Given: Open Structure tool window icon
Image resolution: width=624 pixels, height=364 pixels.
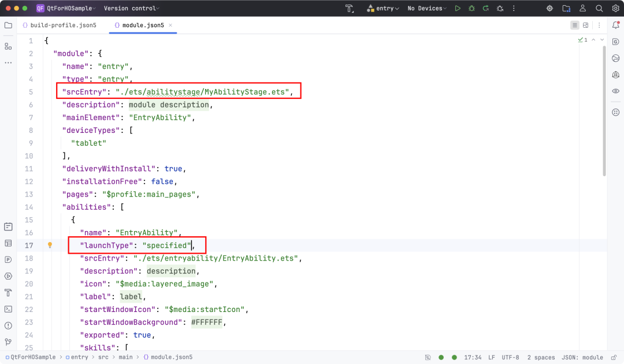Looking at the screenshot, I should point(8,46).
